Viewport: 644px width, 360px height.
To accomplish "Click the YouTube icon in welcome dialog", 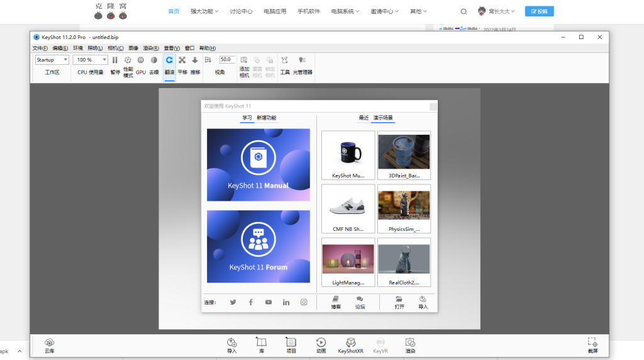I will 268,302.
